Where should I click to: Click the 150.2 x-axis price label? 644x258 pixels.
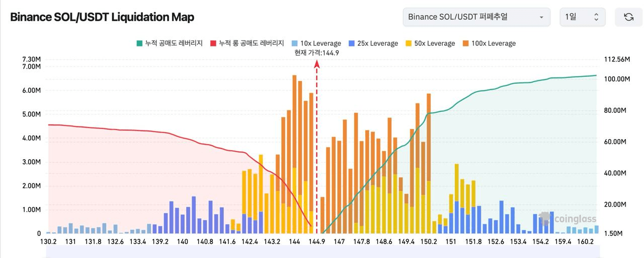[x=429, y=242]
